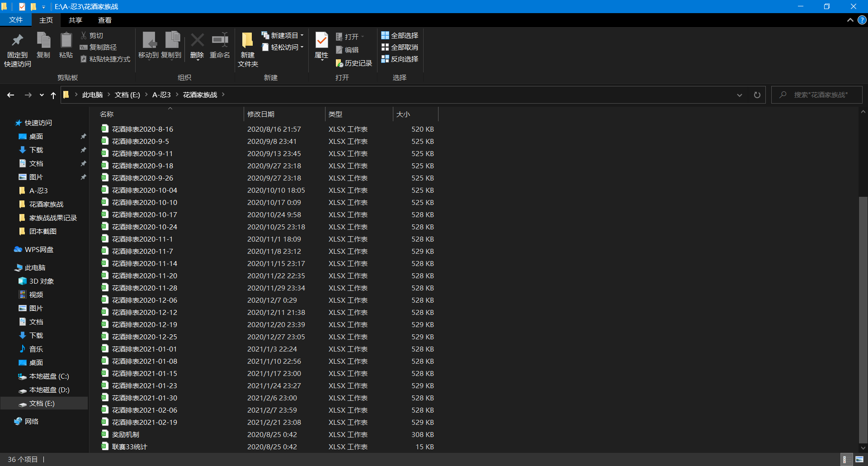868x466 pixels.
Task: Click the History (历史记录) icon
Action: [x=340, y=63]
